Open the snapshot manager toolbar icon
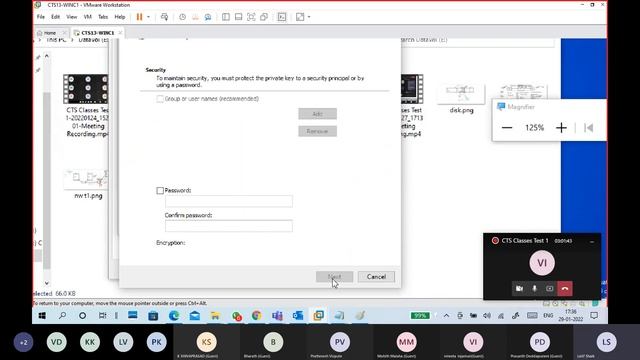 208,17
